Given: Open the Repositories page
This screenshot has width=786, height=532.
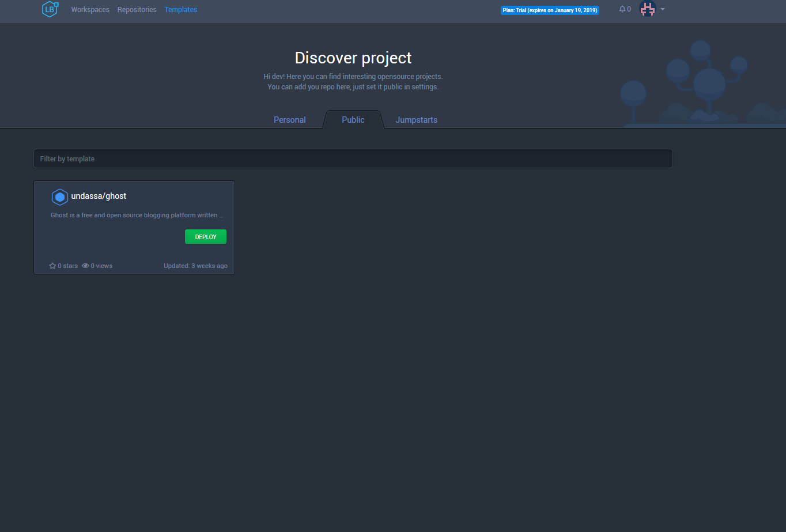Looking at the screenshot, I should [137, 9].
